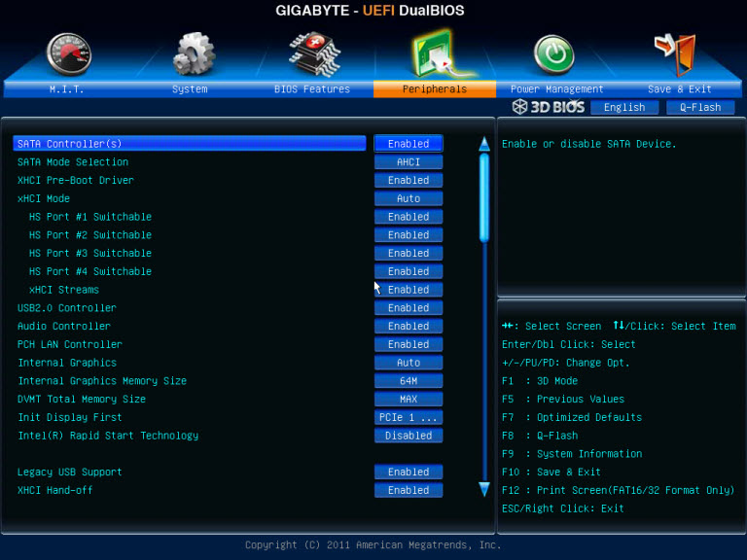Open DVMT Total Memory Size MAX dropdown
The height and width of the screenshot is (560, 747).
[x=409, y=399]
